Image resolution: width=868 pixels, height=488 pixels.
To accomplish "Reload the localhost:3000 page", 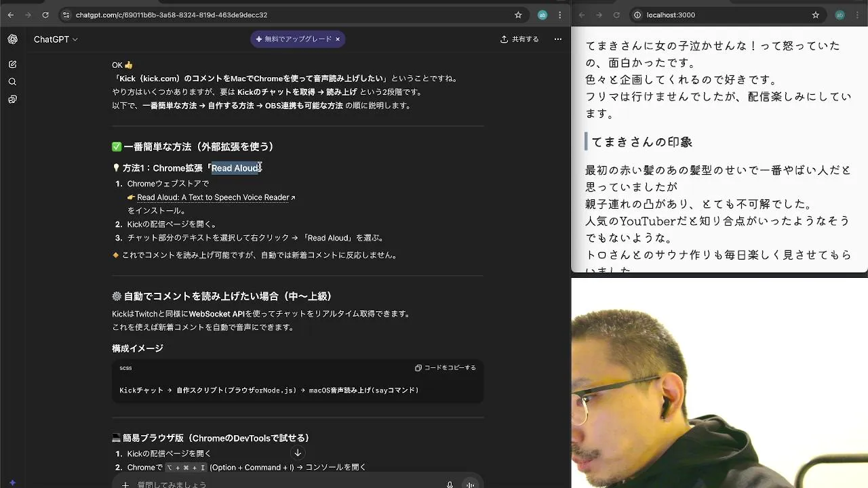I will tap(616, 15).
